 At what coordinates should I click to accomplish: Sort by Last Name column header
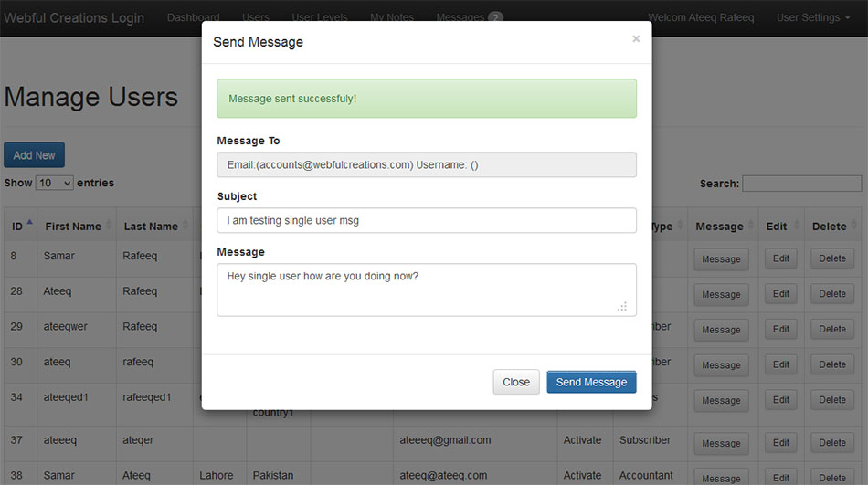(x=151, y=227)
